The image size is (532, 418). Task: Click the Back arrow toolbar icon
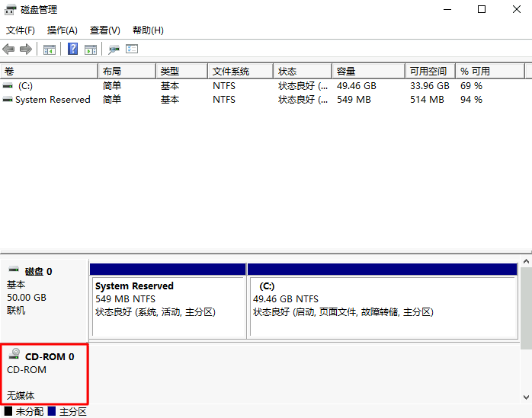[x=8, y=49]
